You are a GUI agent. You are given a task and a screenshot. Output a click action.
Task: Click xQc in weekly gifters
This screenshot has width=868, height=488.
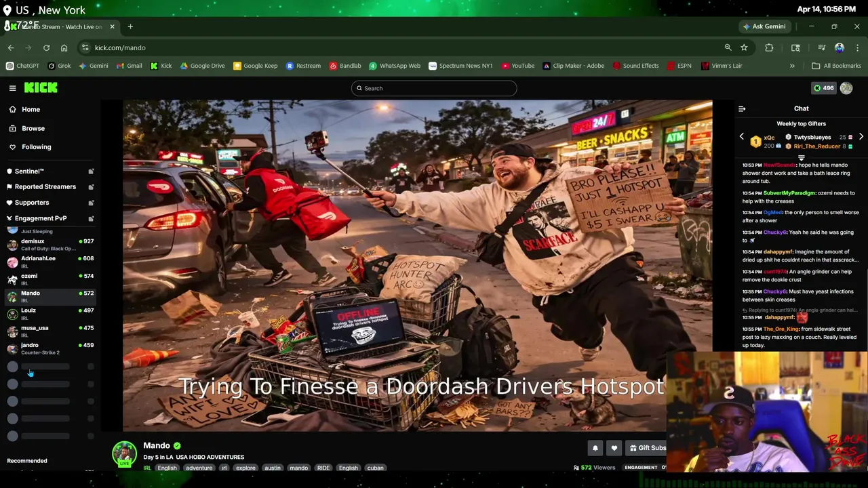tap(769, 138)
